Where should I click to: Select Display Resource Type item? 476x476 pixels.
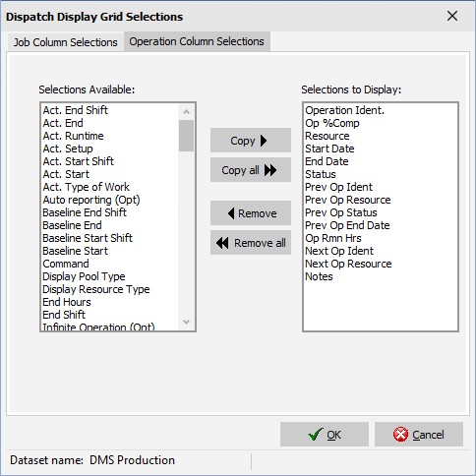coord(96,289)
